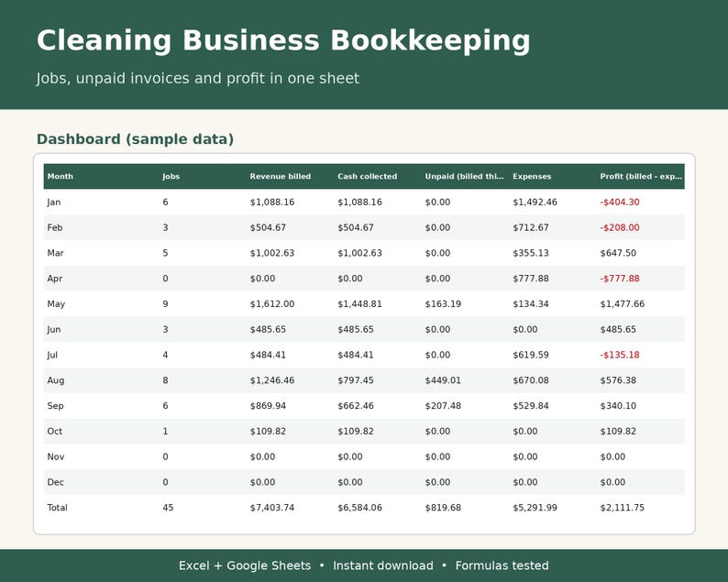
Task: Select Aug unpaid amount '$449.01'
Action: click(x=443, y=380)
